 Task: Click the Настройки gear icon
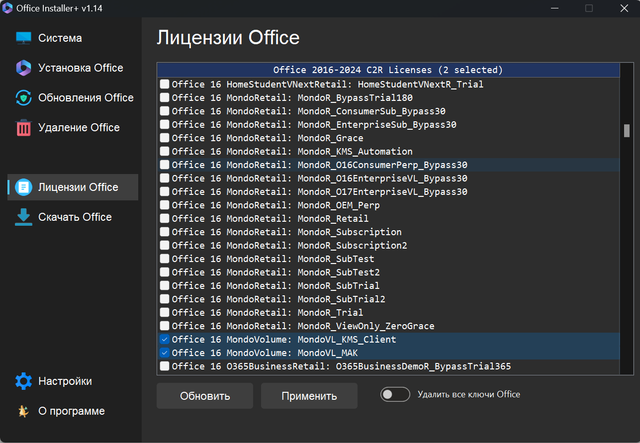point(23,381)
